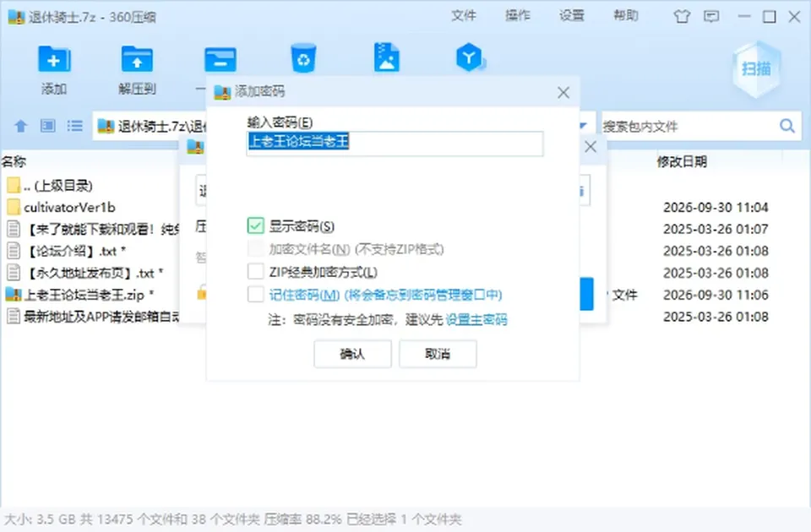Open the 操作 menu
Image resolution: width=811 pixels, height=532 pixels.
pyautogui.click(x=518, y=16)
